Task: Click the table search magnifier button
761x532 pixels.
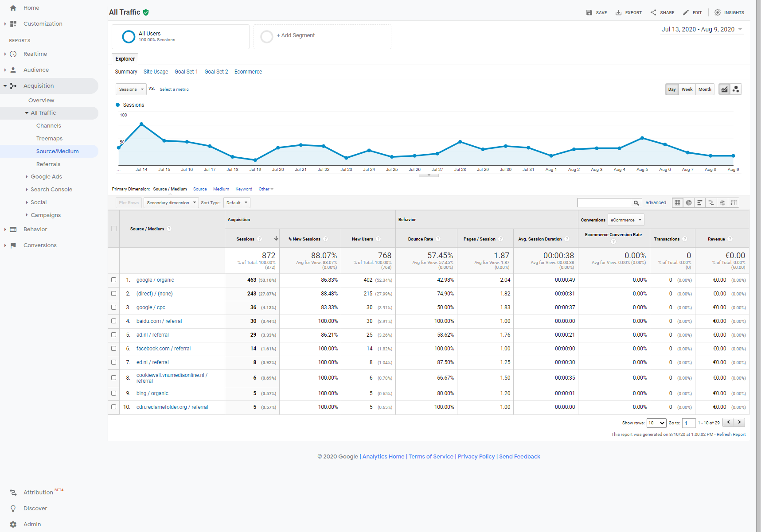Action: (x=636, y=203)
